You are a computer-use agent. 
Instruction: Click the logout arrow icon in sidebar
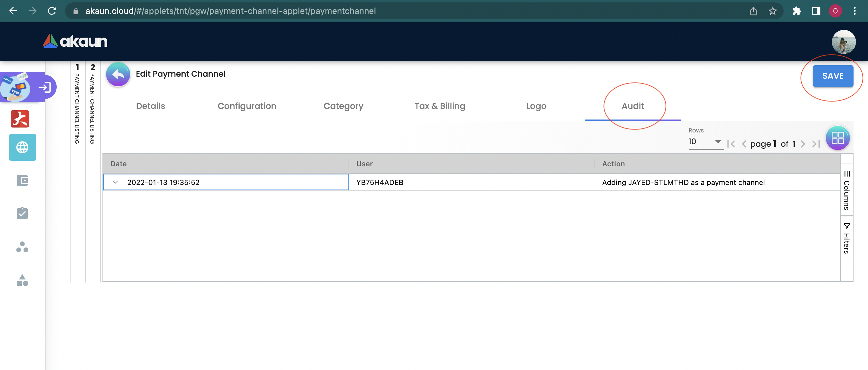pos(45,87)
